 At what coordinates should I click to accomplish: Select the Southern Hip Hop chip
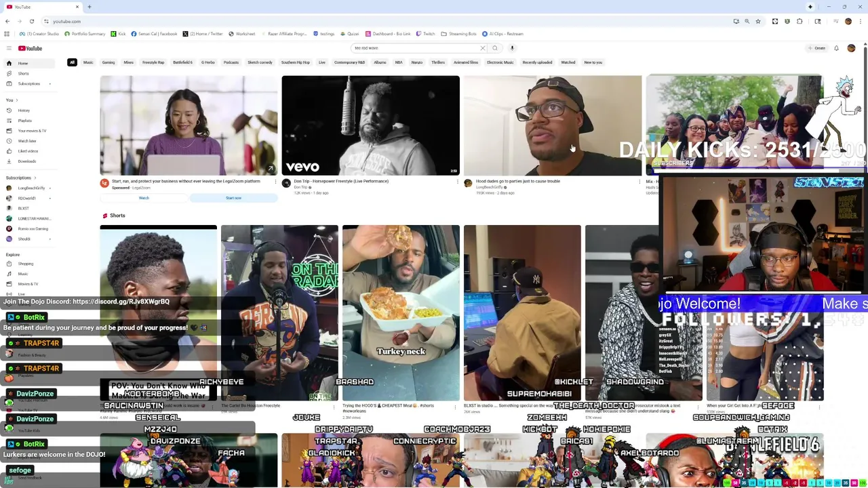[296, 62]
